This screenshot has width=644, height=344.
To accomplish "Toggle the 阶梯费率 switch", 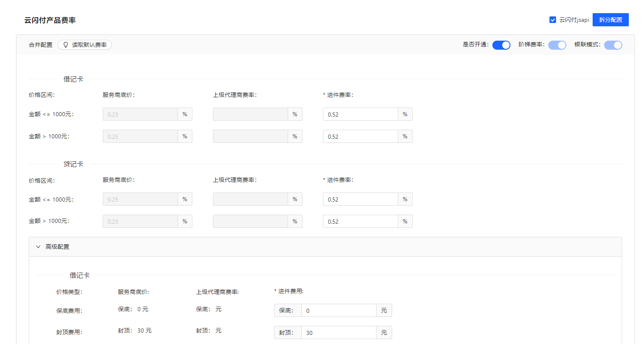I will (557, 45).
